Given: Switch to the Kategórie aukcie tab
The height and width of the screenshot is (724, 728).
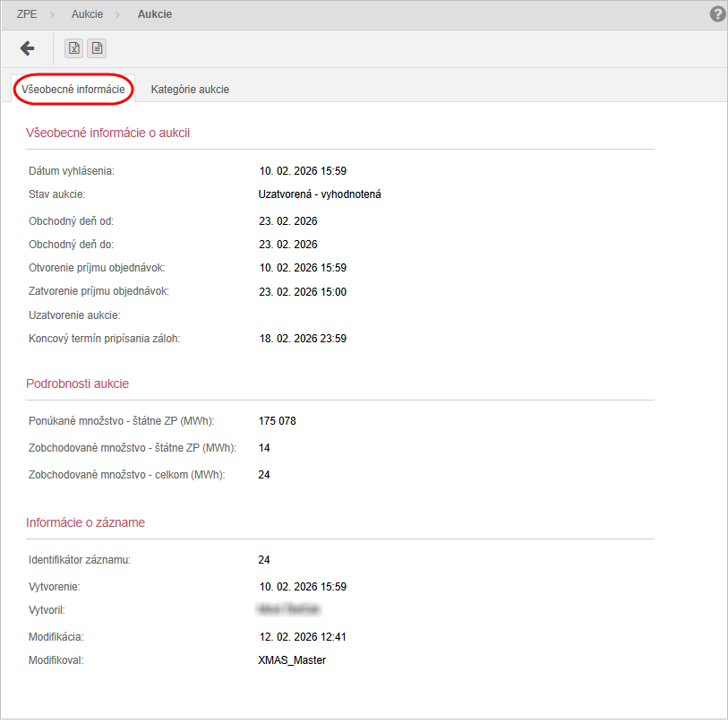Looking at the screenshot, I should click(190, 90).
